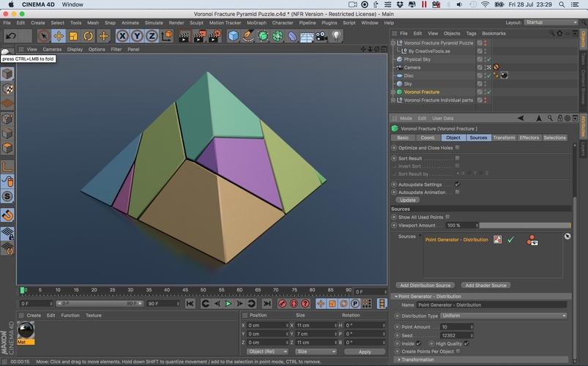This screenshot has width=588, height=366.
Task: Select the Enable Snap magnet icon
Action: (7, 215)
